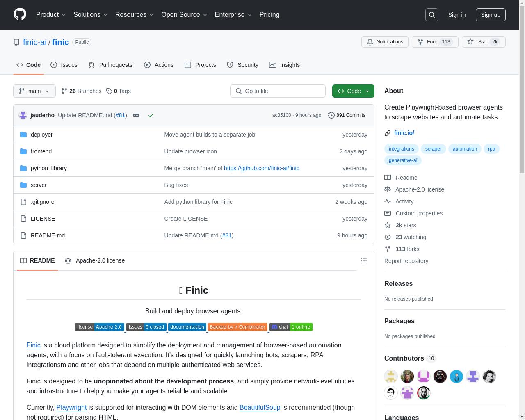The height and width of the screenshot is (420, 525).
Task: Expand the Product menu
Action: (51, 15)
